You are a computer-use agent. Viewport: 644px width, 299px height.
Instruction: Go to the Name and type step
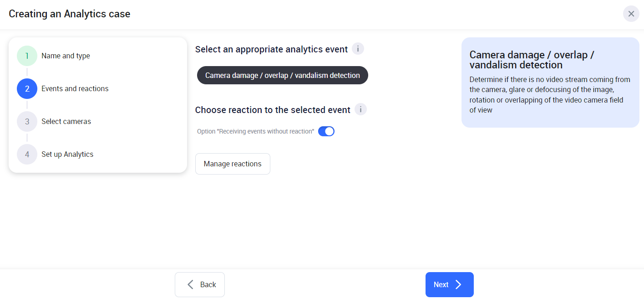click(66, 56)
